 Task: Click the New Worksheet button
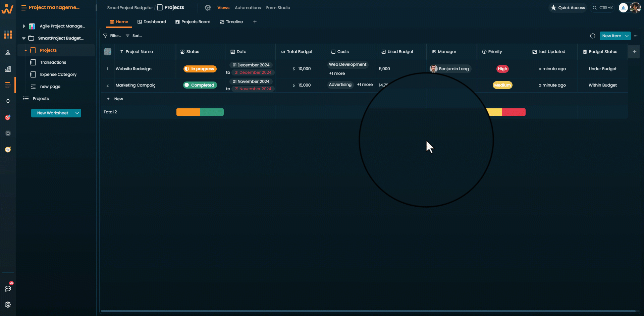(52, 113)
